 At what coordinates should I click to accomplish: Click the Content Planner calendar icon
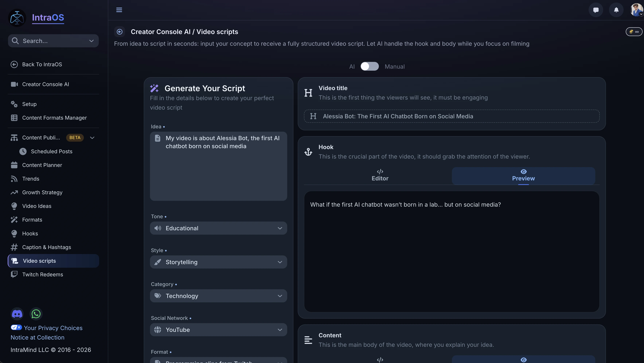coord(14,165)
